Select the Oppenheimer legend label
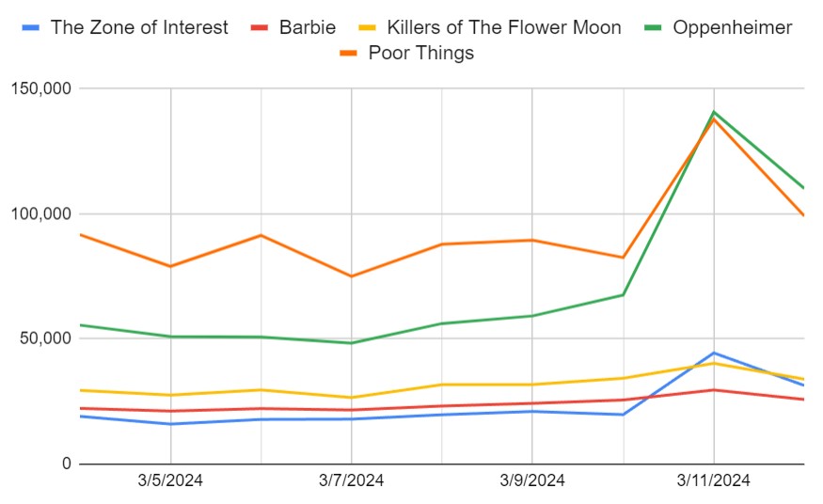The height and width of the screenshot is (504, 823). click(x=732, y=27)
